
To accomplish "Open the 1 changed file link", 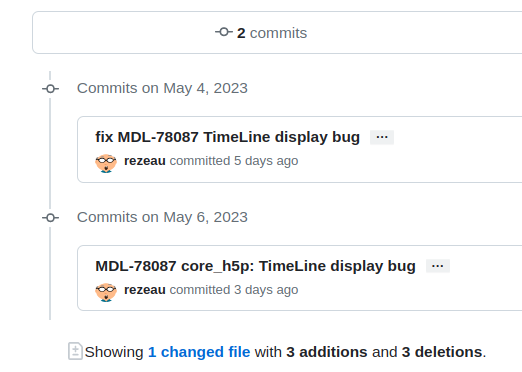I will point(199,352).
